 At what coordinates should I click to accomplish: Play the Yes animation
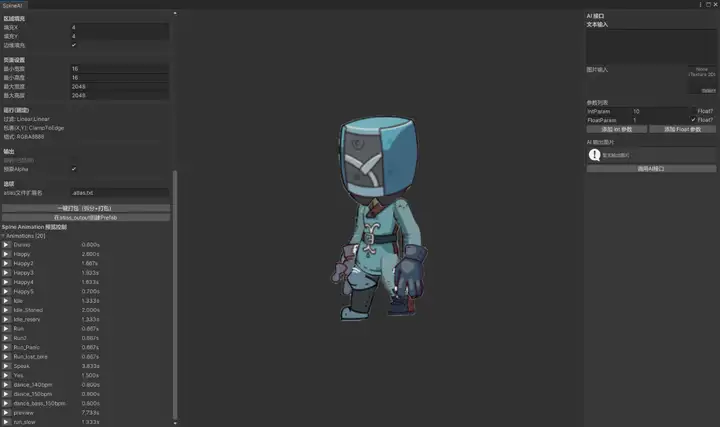[6, 375]
